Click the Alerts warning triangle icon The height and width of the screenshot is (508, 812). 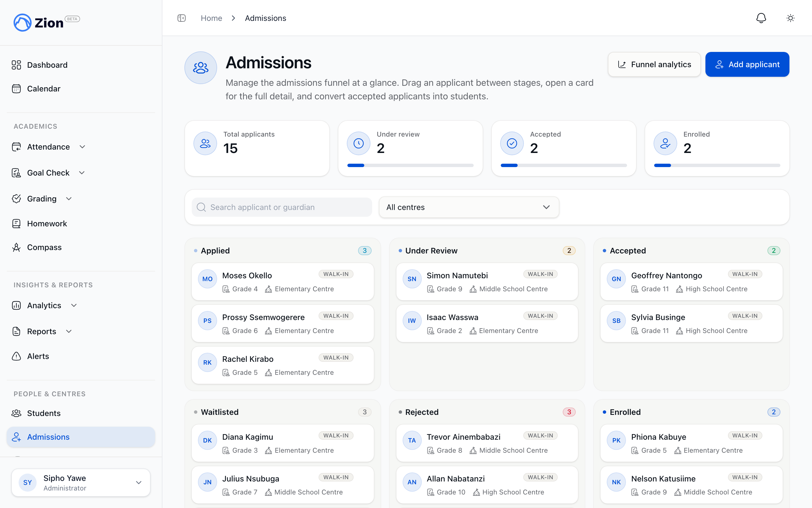click(16, 356)
